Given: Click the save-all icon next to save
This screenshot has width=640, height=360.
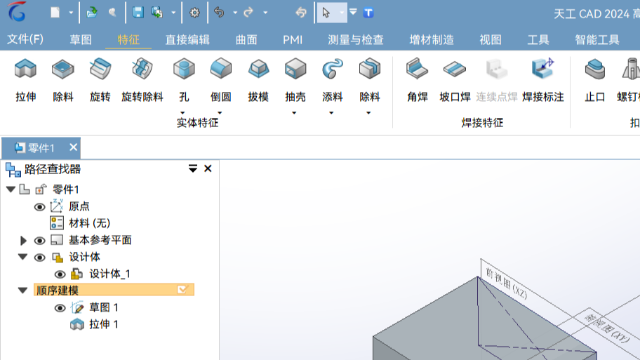Looking at the screenshot, I should 157,13.
